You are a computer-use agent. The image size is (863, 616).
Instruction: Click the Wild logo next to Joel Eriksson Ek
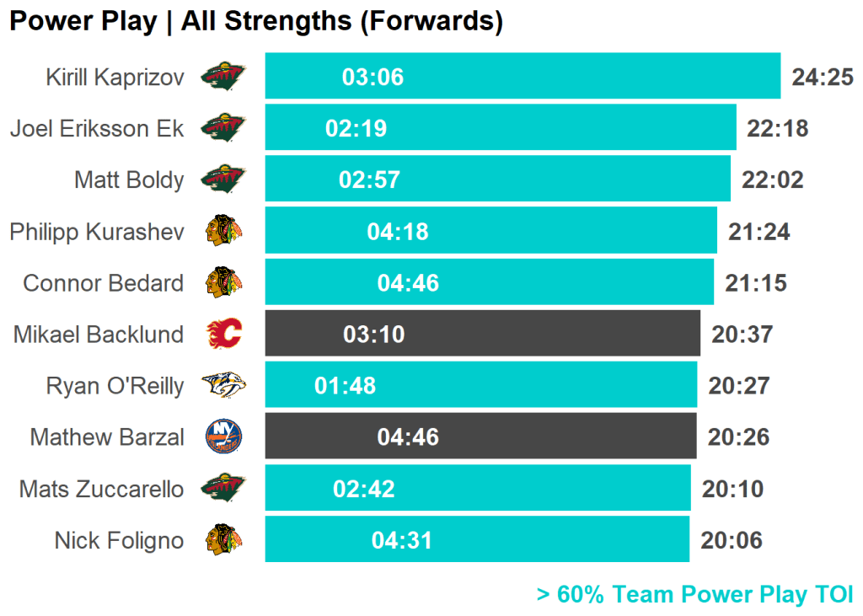223,128
